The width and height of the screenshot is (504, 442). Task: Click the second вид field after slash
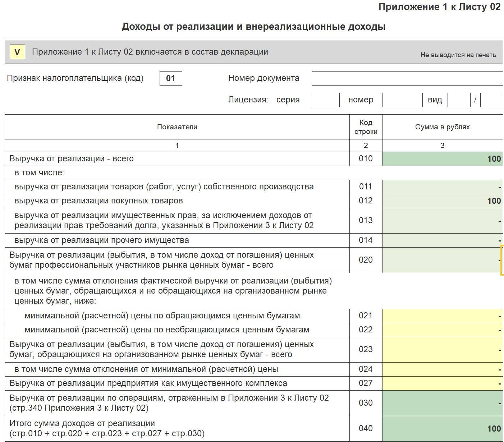point(491,100)
